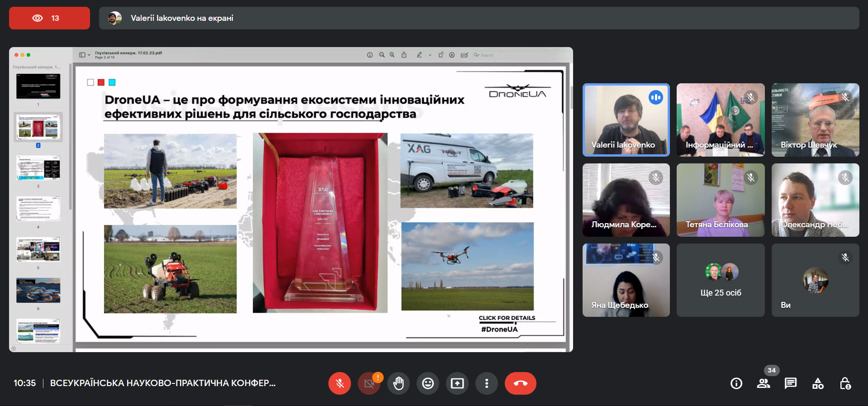
Task: Select the page 6 thumbnail in the sidebar
Action: pos(38,290)
